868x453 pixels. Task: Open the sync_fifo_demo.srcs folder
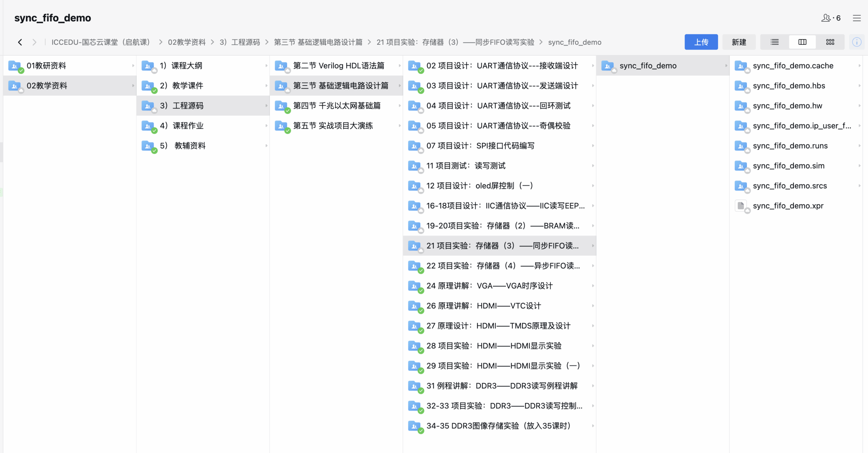[790, 186]
